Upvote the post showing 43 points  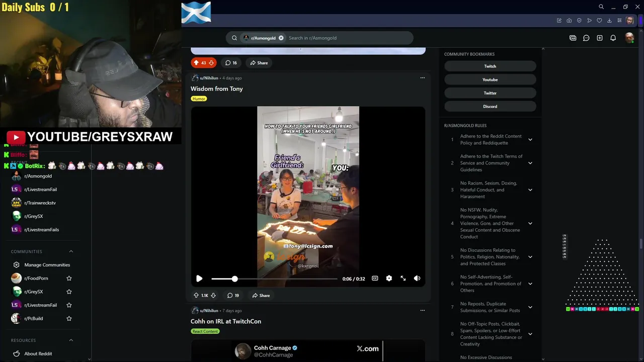tap(196, 63)
